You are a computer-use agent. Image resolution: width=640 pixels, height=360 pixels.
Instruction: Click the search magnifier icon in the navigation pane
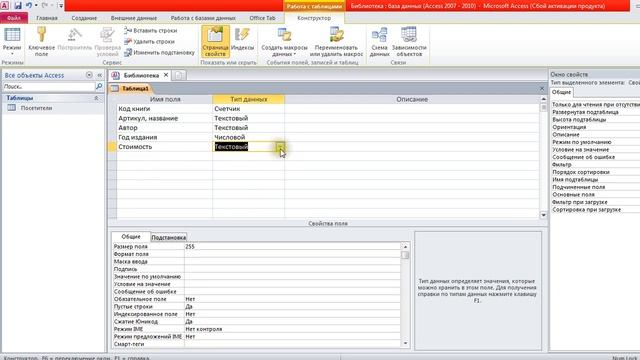point(99,87)
